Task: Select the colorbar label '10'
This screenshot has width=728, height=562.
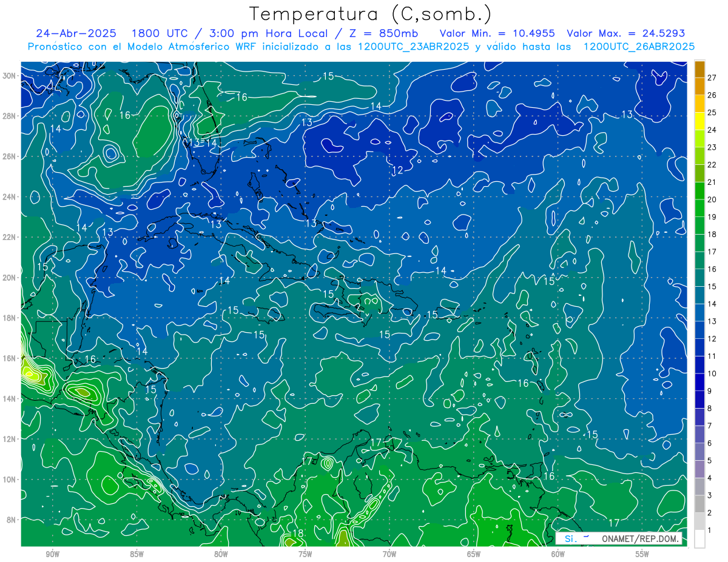Action: pyautogui.click(x=712, y=373)
